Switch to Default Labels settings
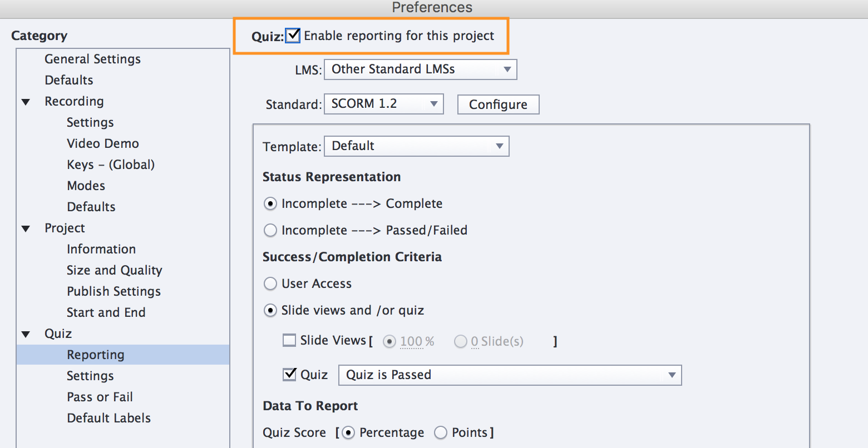Screen dimensions: 868x448 tap(108, 417)
